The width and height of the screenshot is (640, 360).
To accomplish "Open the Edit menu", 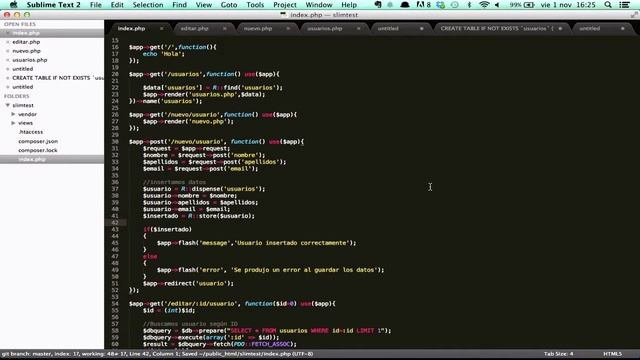I will pyautogui.click(x=117, y=5).
